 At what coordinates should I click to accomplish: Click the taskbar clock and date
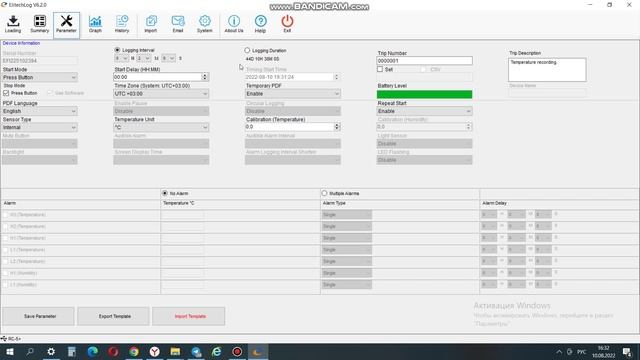[x=604, y=352]
